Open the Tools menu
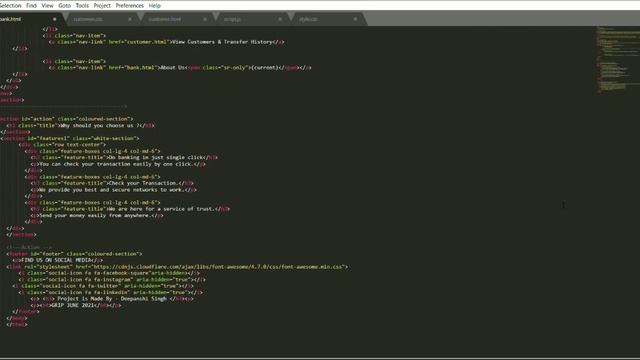The width and height of the screenshot is (640, 360). coord(82,6)
